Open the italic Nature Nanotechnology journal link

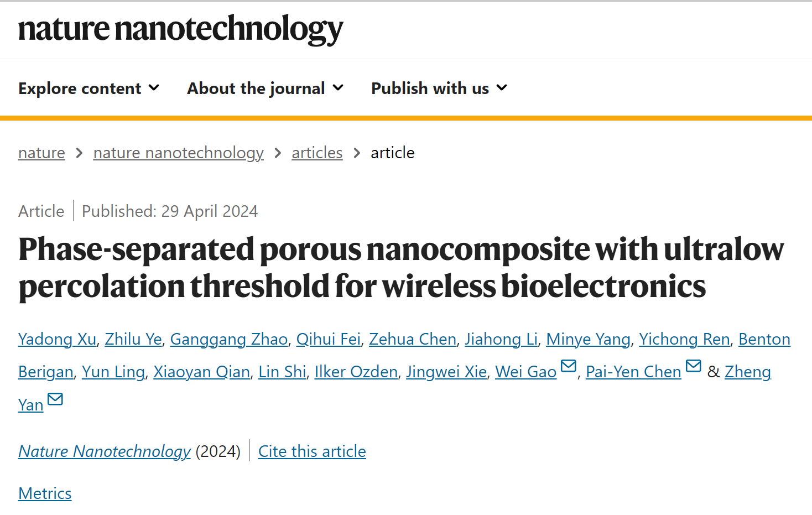click(x=105, y=451)
